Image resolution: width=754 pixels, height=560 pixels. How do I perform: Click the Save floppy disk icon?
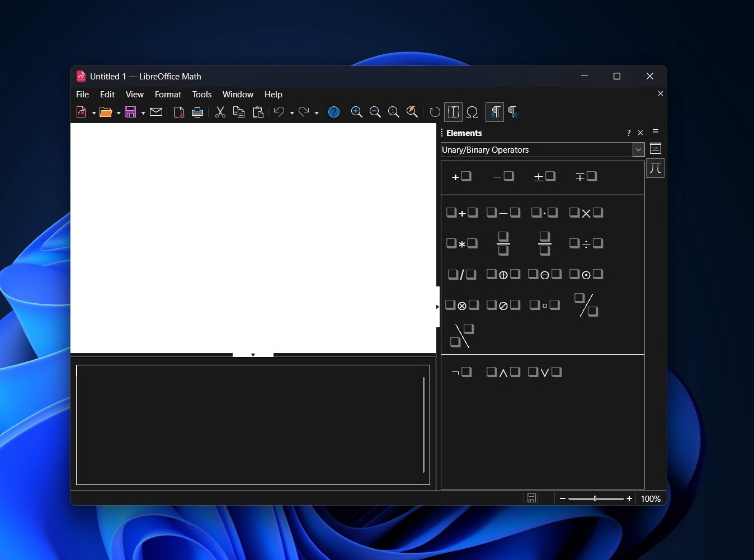(130, 112)
